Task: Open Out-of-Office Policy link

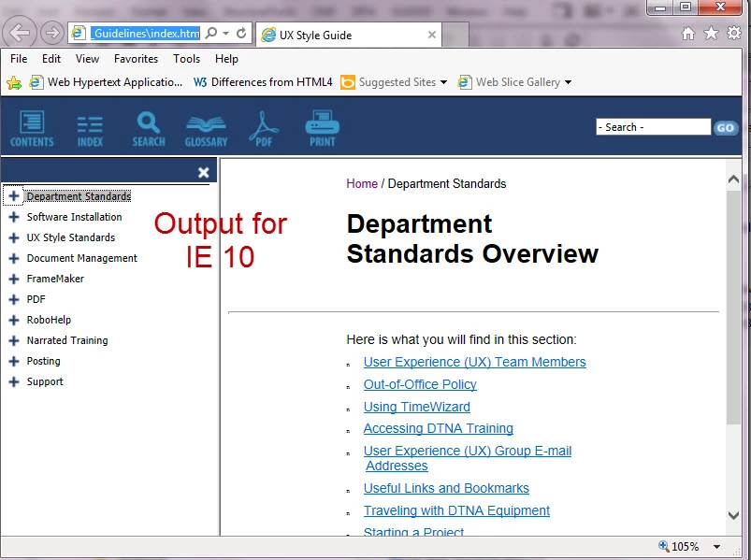Action: pyautogui.click(x=420, y=384)
